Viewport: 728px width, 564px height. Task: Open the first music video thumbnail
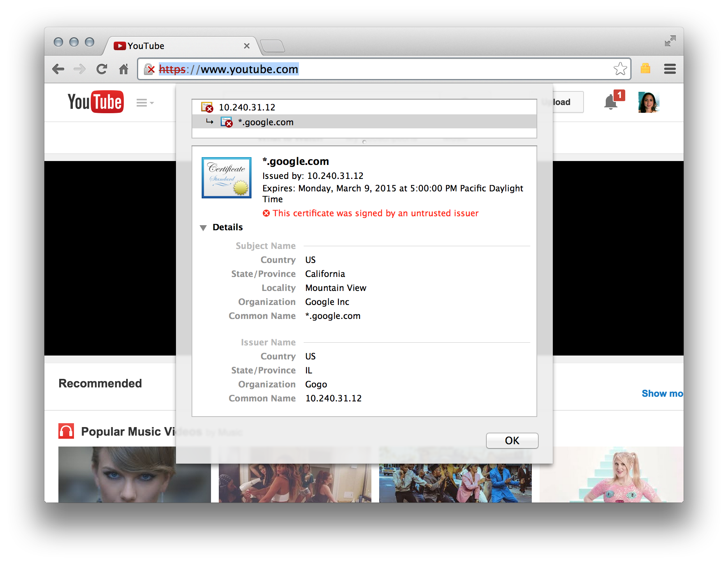[135, 475]
